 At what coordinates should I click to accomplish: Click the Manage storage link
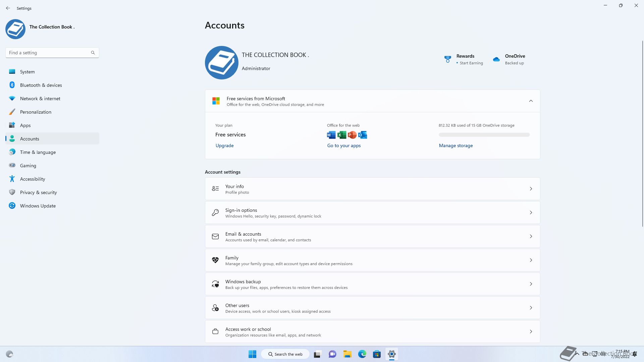(x=455, y=145)
